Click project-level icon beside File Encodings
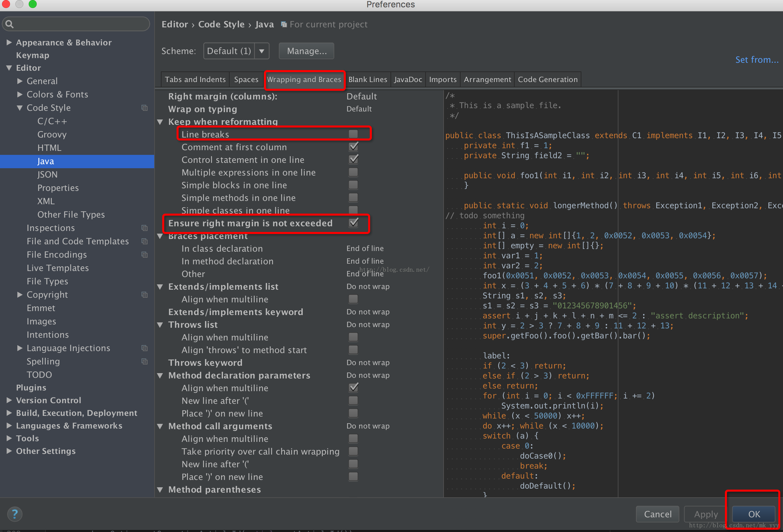The height and width of the screenshot is (532, 783). pyautogui.click(x=145, y=255)
